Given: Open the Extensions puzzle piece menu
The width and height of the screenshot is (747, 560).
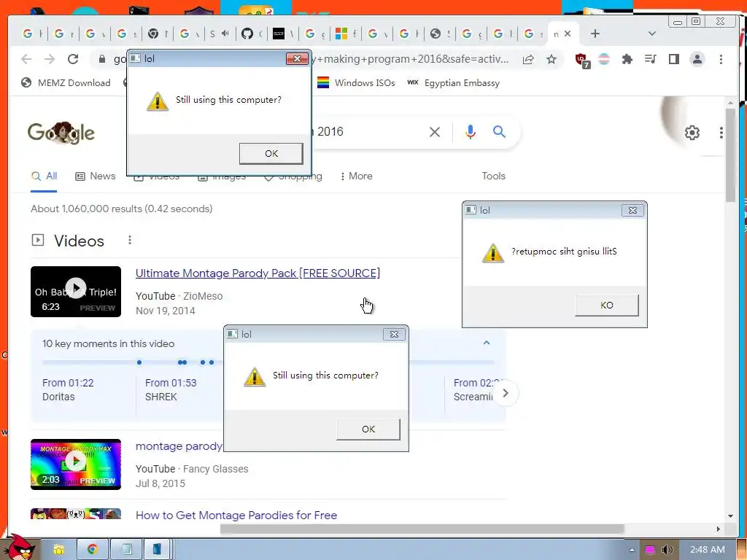Looking at the screenshot, I should pyautogui.click(x=627, y=59).
